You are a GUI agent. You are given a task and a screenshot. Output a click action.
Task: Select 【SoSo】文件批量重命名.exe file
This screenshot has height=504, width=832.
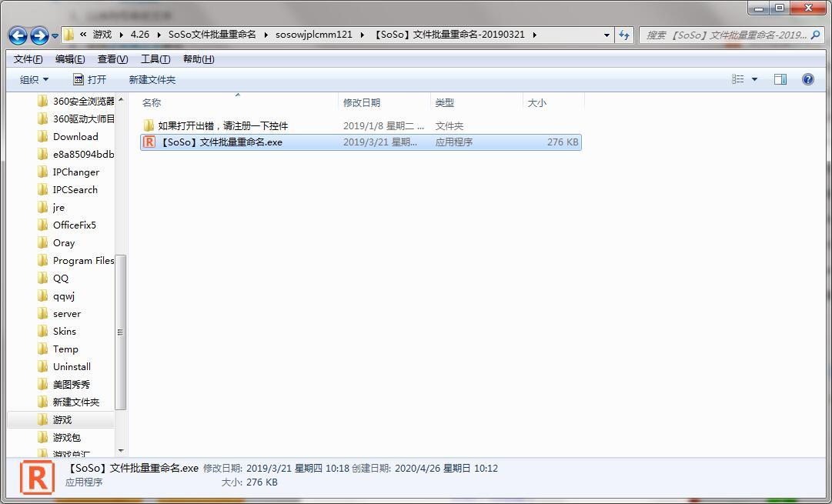click(361, 142)
